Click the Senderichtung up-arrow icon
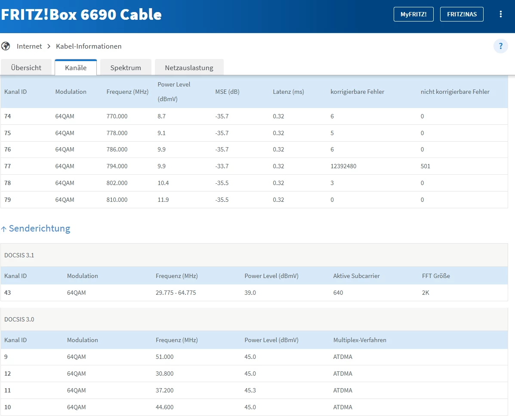This screenshot has height=420, width=515. point(3,229)
